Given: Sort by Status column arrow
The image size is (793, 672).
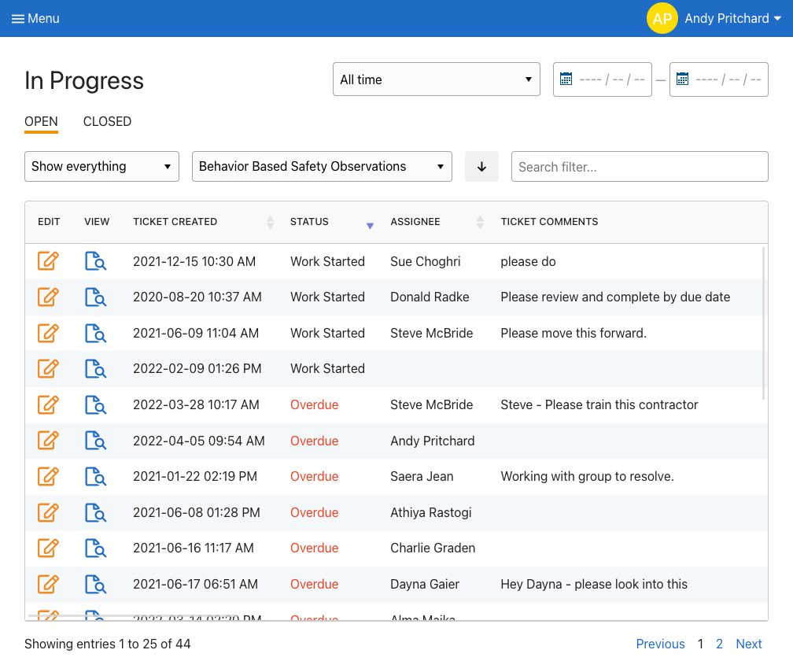Looking at the screenshot, I should click(x=370, y=226).
